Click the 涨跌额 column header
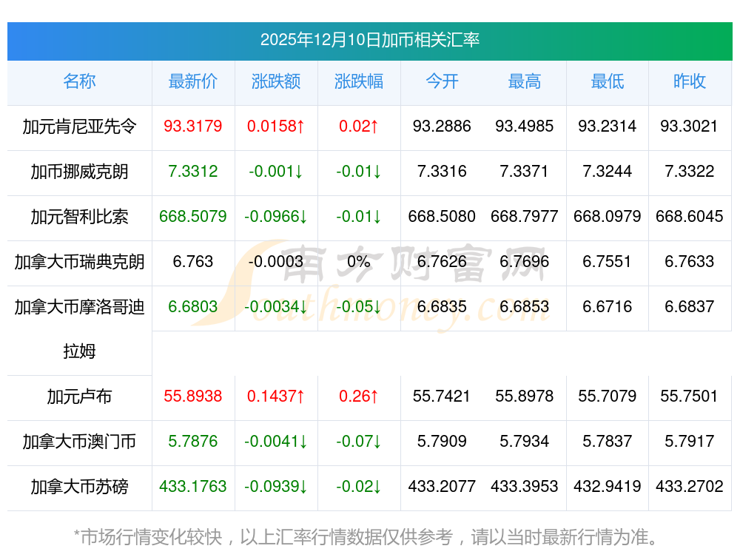 (276, 81)
